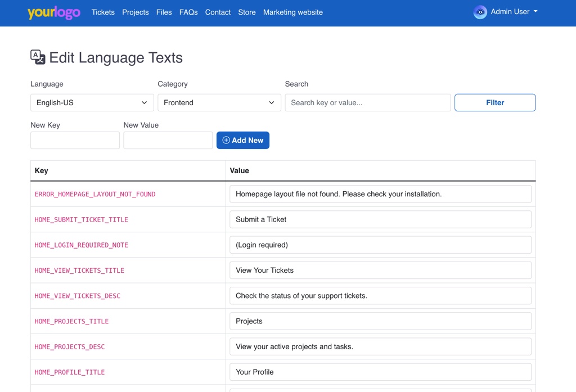
Task: Open the Store navigation link
Action: pyautogui.click(x=247, y=12)
